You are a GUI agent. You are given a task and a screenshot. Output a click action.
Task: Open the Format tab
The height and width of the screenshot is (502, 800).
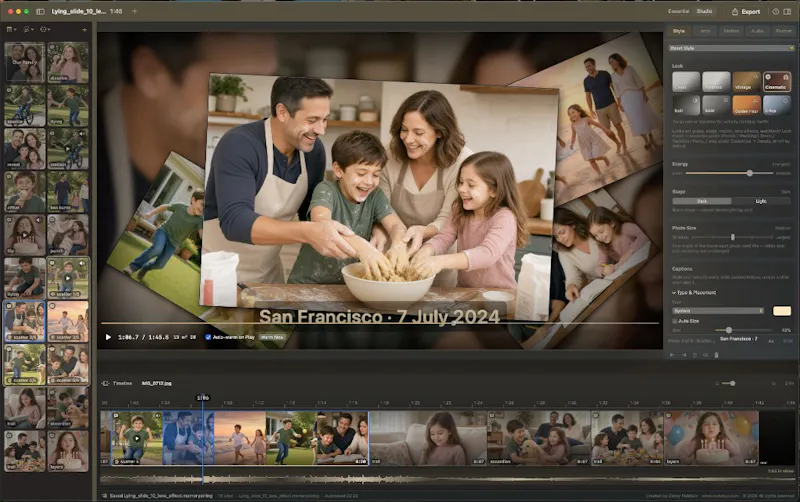click(x=783, y=31)
